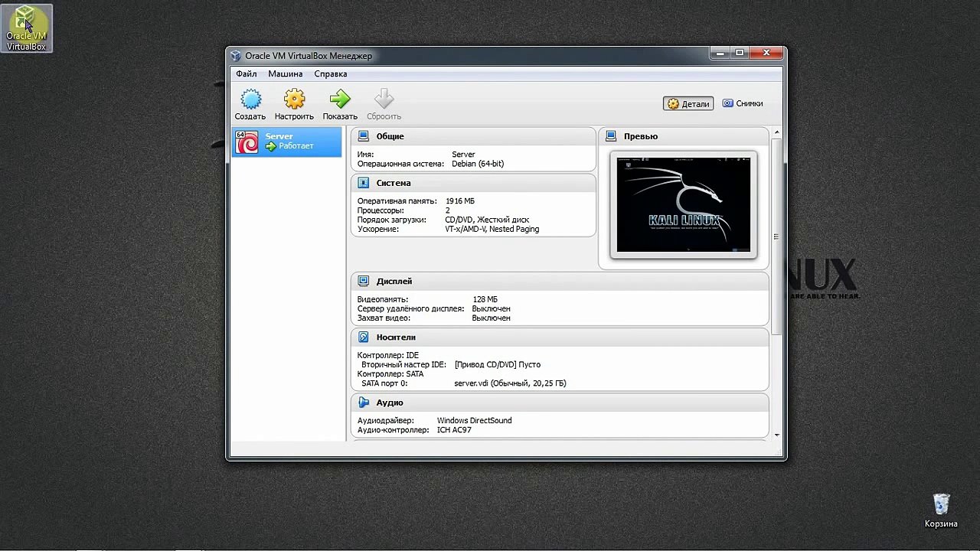This screenshot has width=980, height=551.
Task: Click the Дисплей monitor section icon
Action: [x=364, y=281]
